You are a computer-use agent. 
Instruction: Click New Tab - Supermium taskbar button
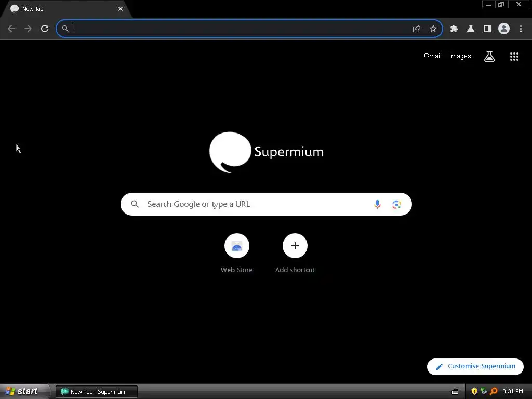[96, 392]
